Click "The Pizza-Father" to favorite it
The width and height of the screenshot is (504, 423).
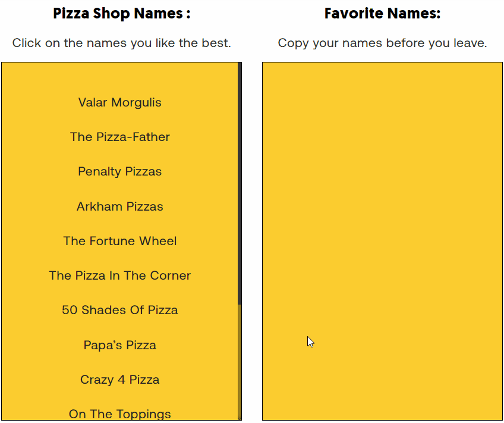coord(119,137)
